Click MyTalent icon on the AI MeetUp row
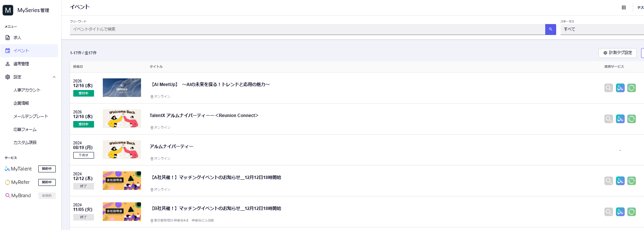The height and width of the screenshot is (230, 644). [x=620, y=88]
